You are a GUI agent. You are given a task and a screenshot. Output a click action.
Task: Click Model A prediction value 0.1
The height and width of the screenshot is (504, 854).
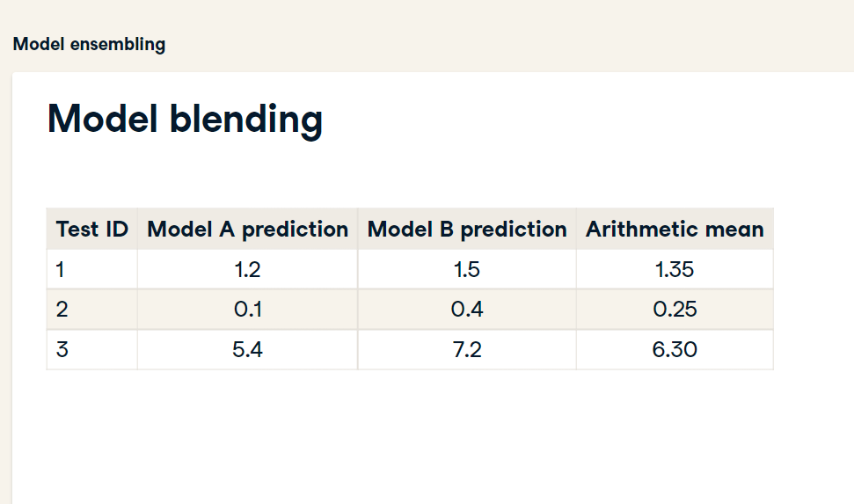coord(248,309)
